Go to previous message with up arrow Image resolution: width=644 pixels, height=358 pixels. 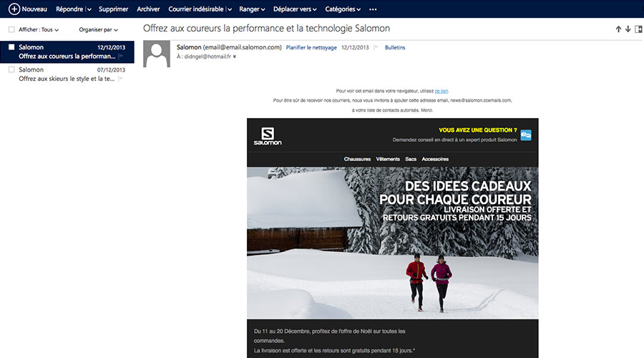click(618, 29)
